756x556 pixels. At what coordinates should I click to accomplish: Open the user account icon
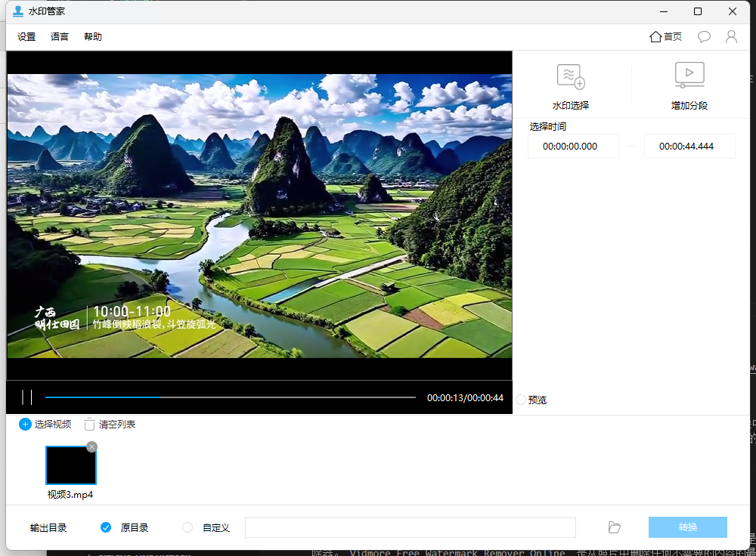(731, 36)
